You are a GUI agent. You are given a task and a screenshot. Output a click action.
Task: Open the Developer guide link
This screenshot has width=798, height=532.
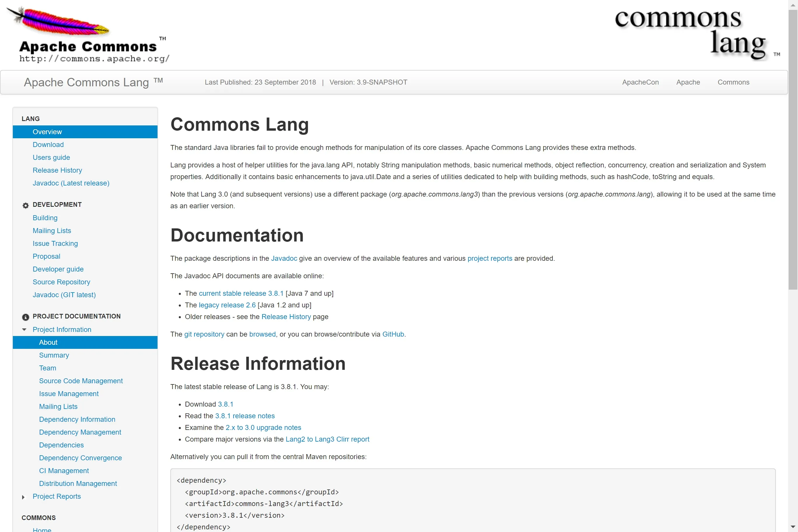pos(58,269)
